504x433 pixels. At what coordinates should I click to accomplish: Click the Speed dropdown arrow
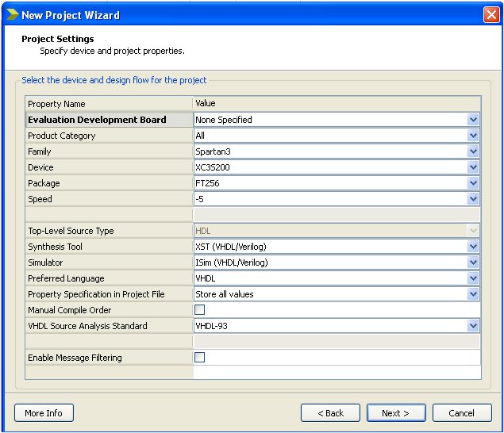473,199
